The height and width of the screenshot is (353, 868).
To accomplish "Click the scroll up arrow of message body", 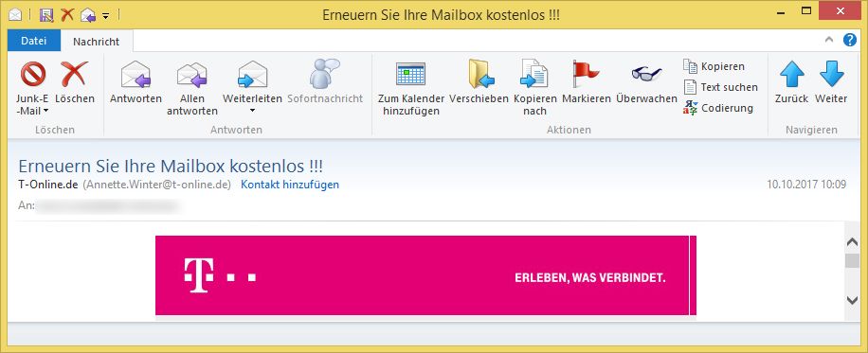I will (x=853, y=241).
